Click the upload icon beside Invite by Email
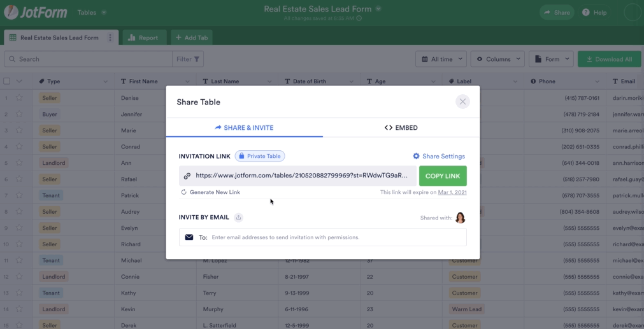Viewport: 644px width, 329px height. (239, 218)
